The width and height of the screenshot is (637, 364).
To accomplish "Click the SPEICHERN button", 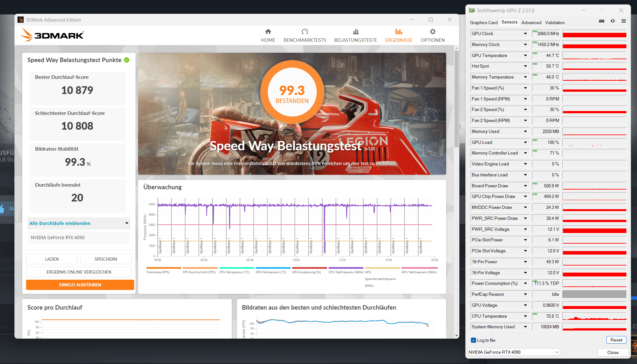I will point(106,259).
